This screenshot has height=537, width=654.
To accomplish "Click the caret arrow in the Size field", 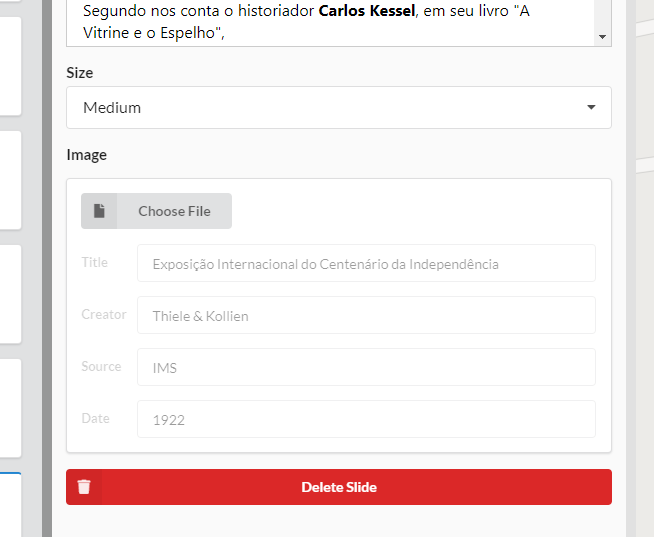I will click(591, 107).
